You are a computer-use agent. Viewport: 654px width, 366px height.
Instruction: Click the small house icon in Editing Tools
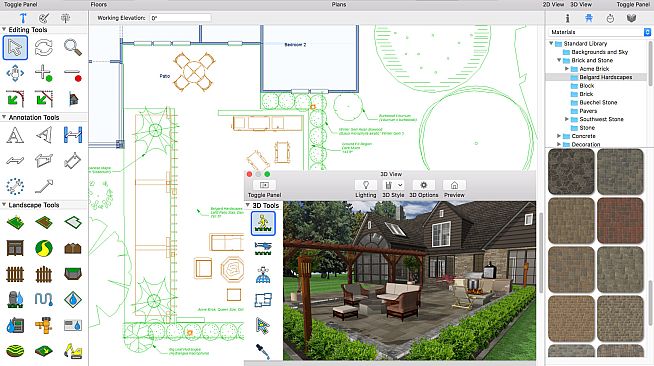(x=73, y=99)
